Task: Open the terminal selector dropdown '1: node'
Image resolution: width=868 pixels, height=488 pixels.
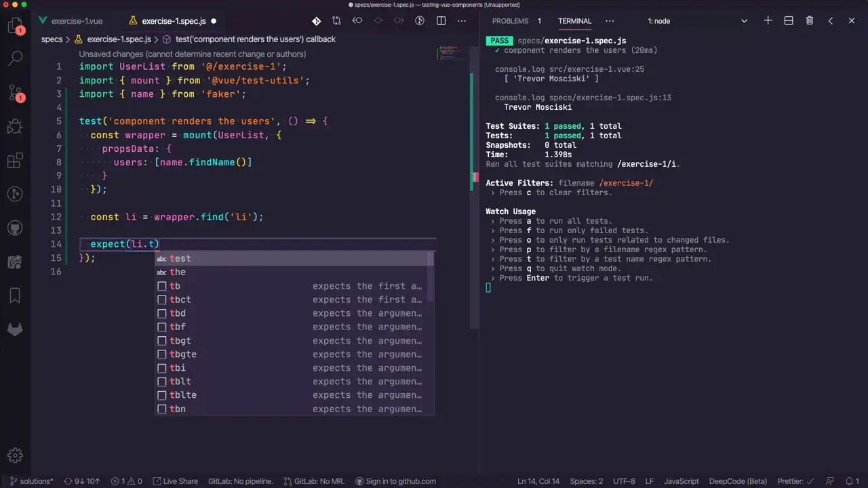Action: click(697, 21)
